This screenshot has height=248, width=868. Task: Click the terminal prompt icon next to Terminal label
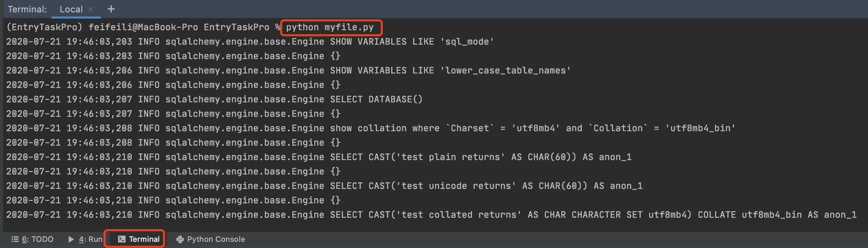pos(121,239)
